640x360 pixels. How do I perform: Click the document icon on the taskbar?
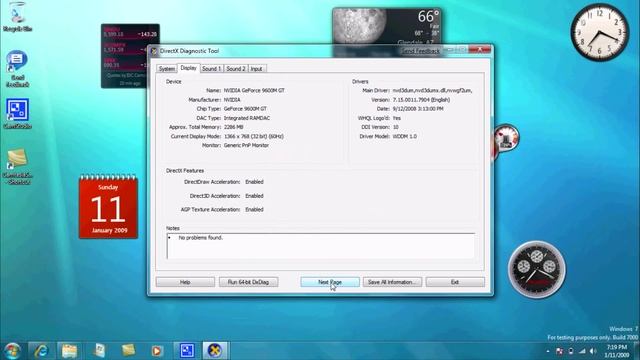(x=99, y=351)
